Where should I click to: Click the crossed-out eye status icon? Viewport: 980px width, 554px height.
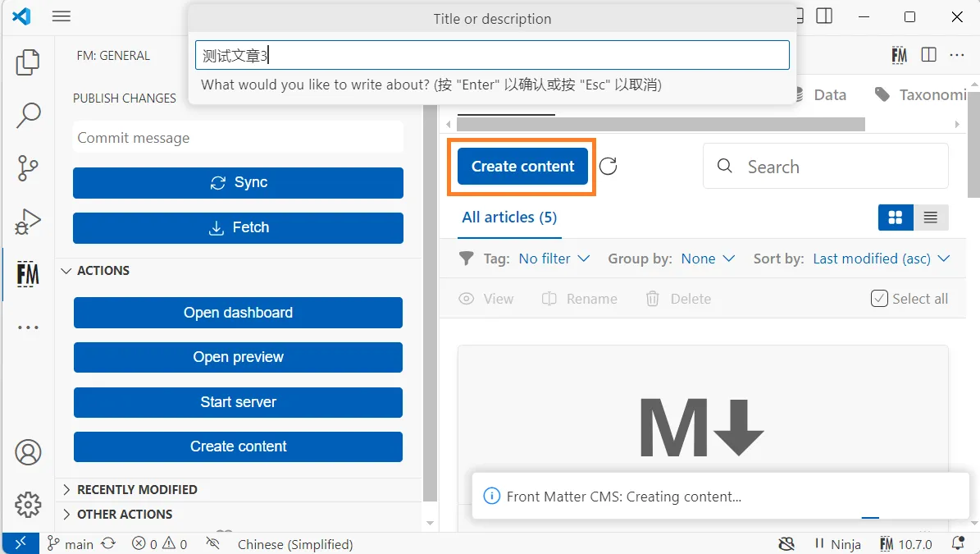[x=212, y=543]
